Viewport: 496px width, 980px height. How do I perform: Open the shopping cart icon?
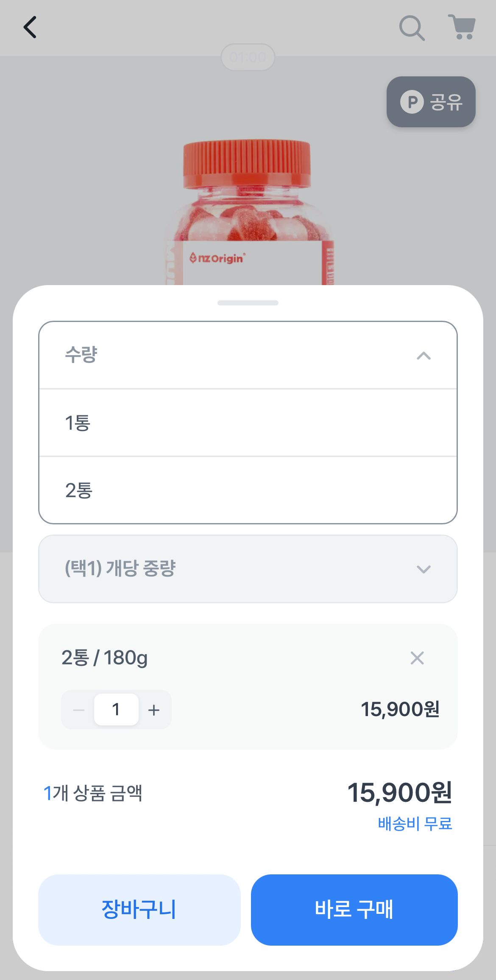tap(462, 27)
